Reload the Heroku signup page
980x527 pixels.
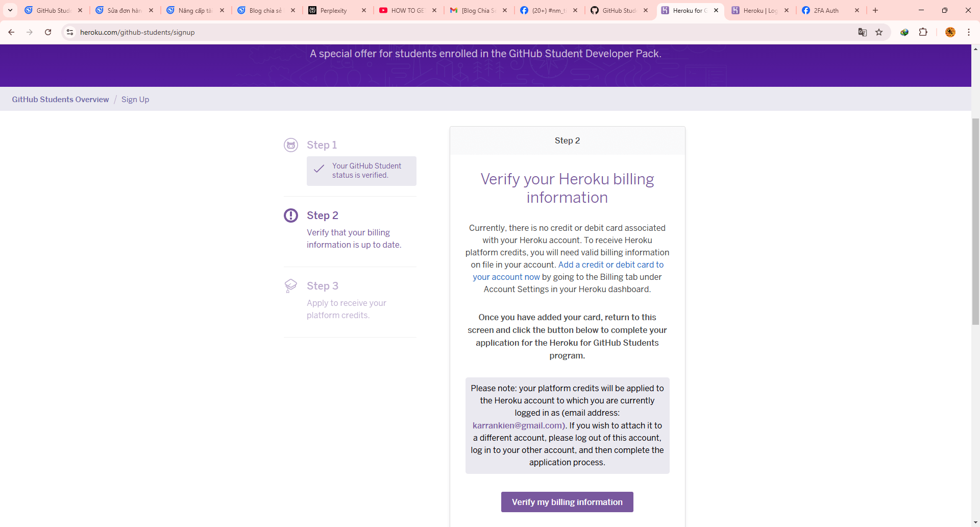[48, 32]
